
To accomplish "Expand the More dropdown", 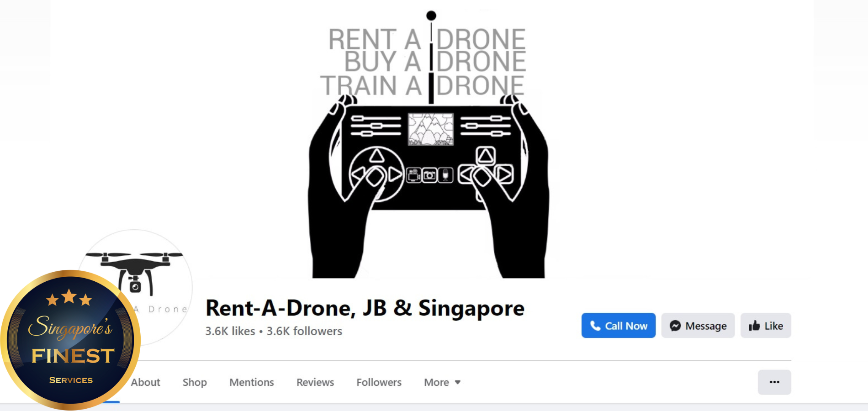I will pyautogui.click(x=442, y=382).
